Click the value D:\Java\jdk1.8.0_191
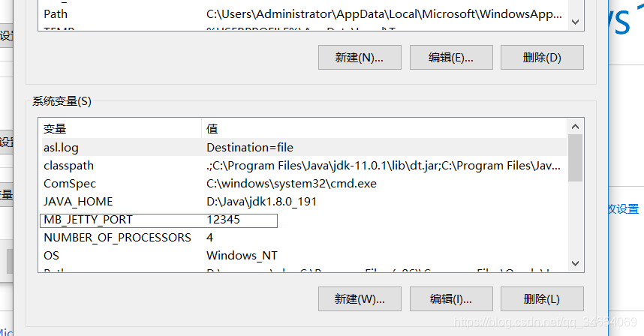 coord(261,202)
